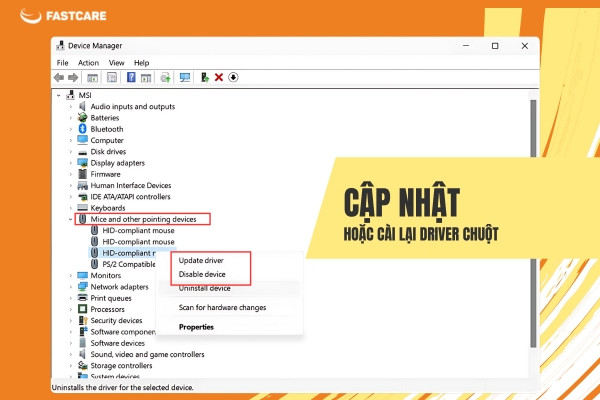Open the View menu

(116, 63)
